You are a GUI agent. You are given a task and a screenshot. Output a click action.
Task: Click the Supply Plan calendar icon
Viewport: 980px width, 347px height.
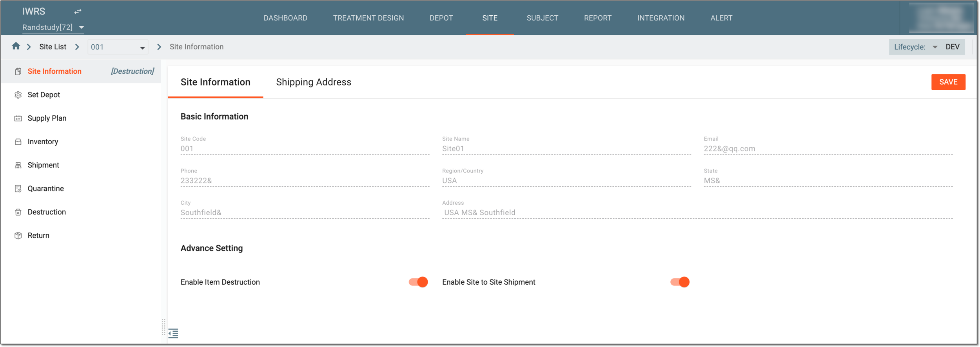coord(18,118)
